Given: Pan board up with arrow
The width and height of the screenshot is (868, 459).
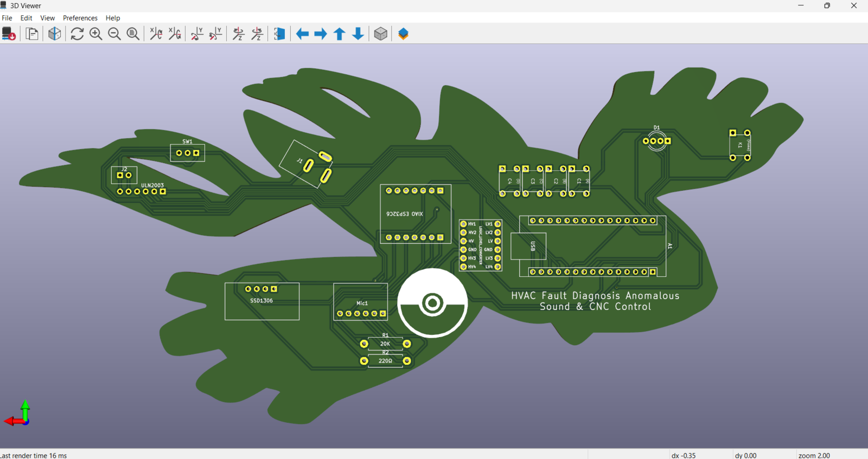Looking at the screenshot, I should pyautogui.click(x=340, y=34).
